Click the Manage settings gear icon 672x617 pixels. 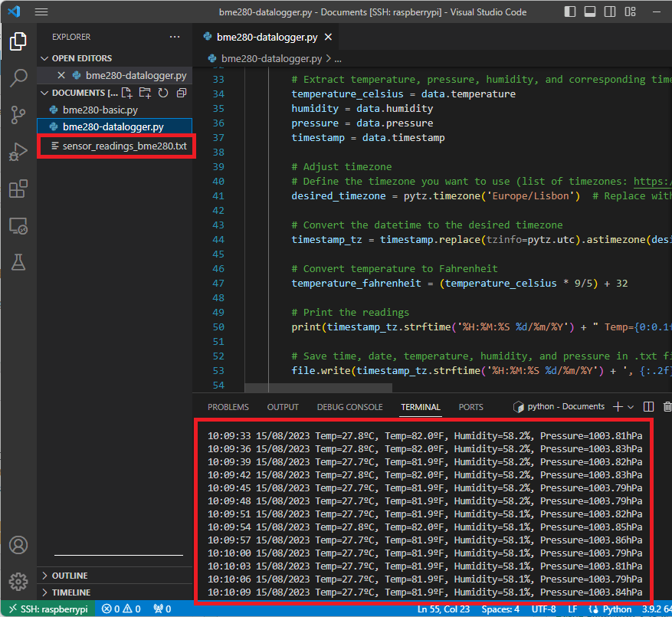coord(18,582)
